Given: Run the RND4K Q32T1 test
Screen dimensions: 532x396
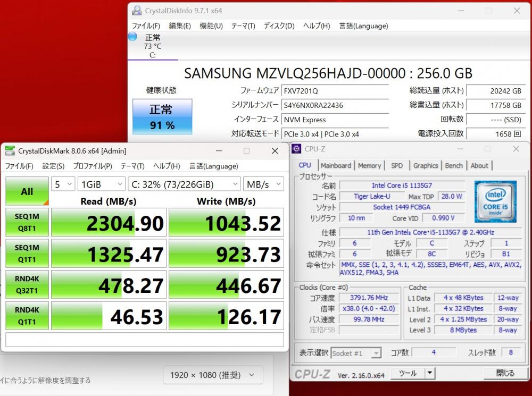Looking at the screenshot, I should click(27, 284).
